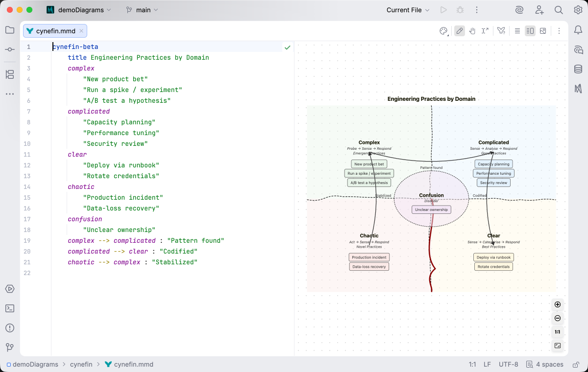Open the main toolbar more actions menu
The image size is (588, 372).
coord(476,10)
